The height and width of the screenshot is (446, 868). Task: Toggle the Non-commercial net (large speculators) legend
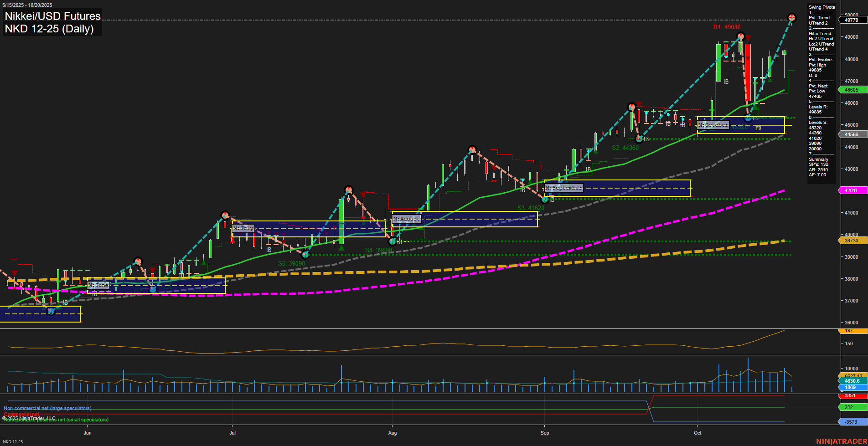[x=47, y=408]
